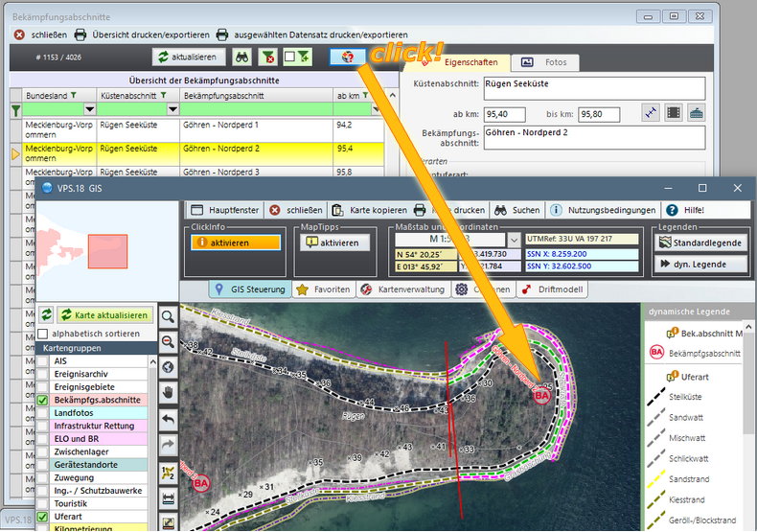Toggle the AIS layer checkbox
This screenshot has height=532, width=757.
point(43,361)
